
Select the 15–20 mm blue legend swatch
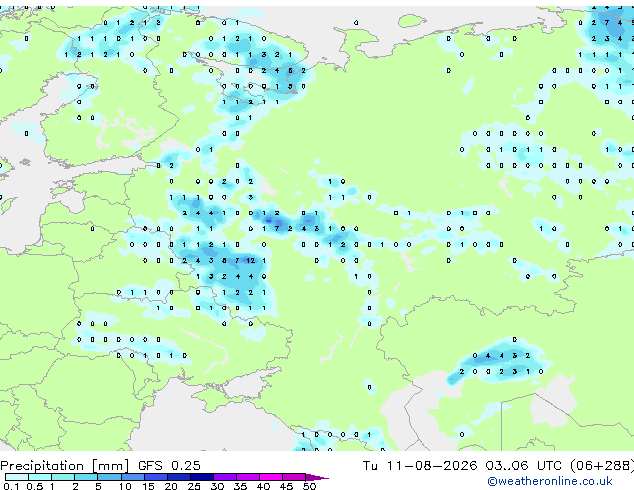click(x=155, y=477)
